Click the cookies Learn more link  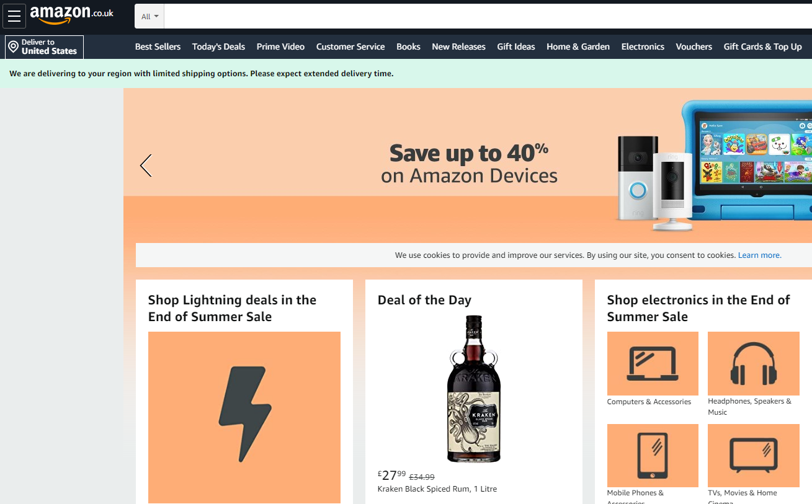(x=759, y=255)
